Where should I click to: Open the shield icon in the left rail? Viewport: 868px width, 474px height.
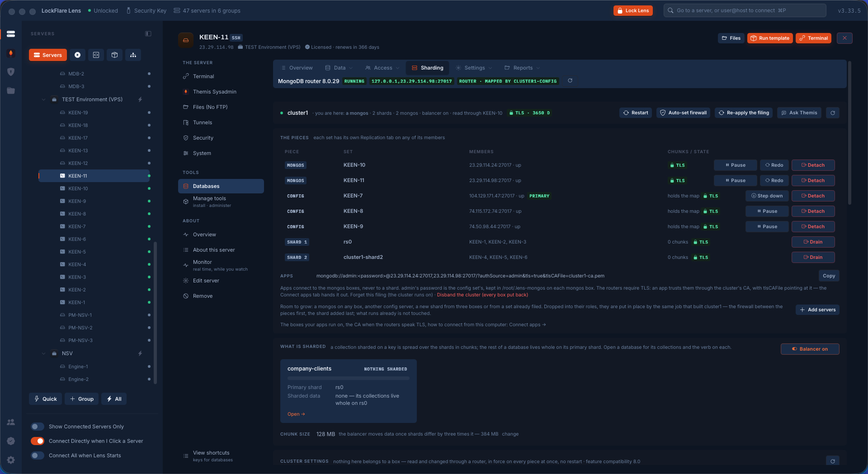pos(11,72)
